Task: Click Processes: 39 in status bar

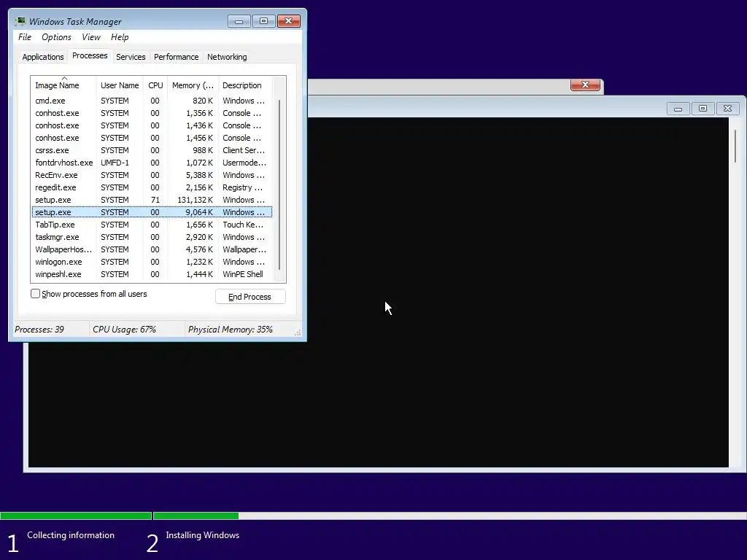Action: coord(39,329)
